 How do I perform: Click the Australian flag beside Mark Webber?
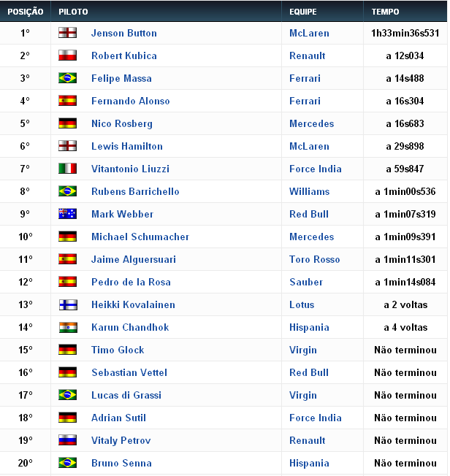67,214
